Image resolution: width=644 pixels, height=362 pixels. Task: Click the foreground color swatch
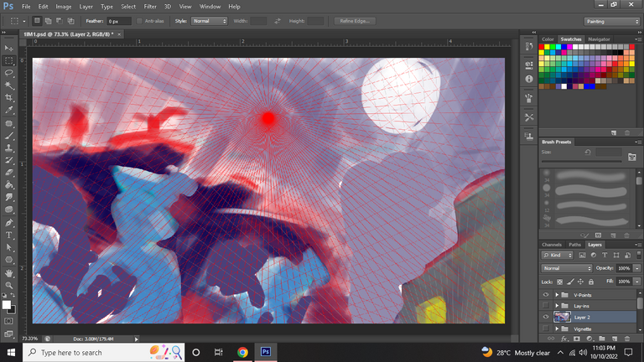click(x=6, y=305)
